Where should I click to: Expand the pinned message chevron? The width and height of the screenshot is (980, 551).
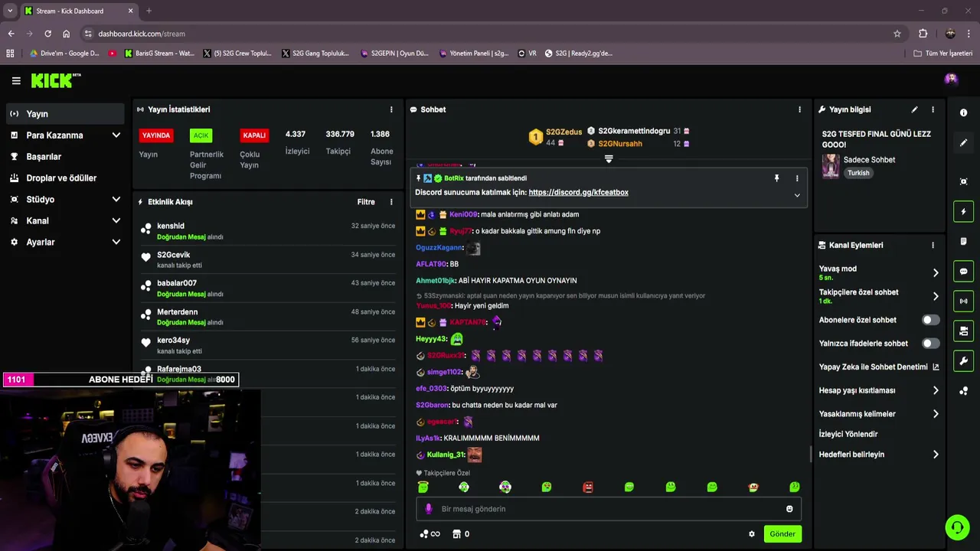[x=797, y=195]
